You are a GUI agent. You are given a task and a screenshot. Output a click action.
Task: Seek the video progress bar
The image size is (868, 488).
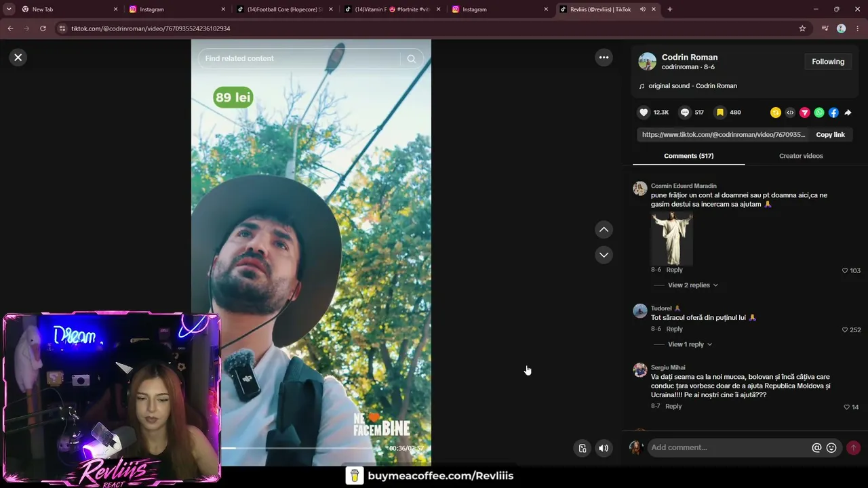(x=303, y=448)
